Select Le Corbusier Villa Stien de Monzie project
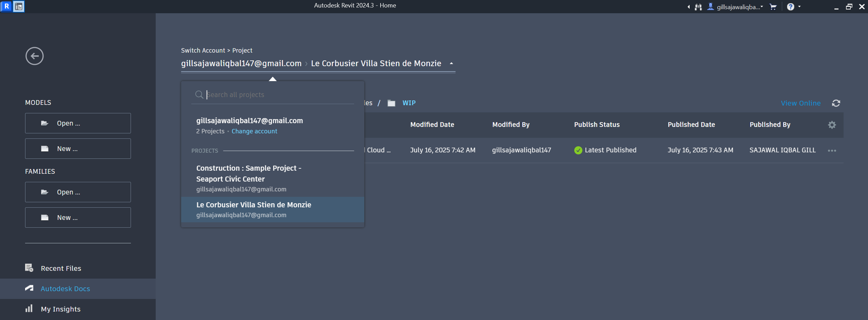Screen dimensions: 868x320 click(273, 210)
